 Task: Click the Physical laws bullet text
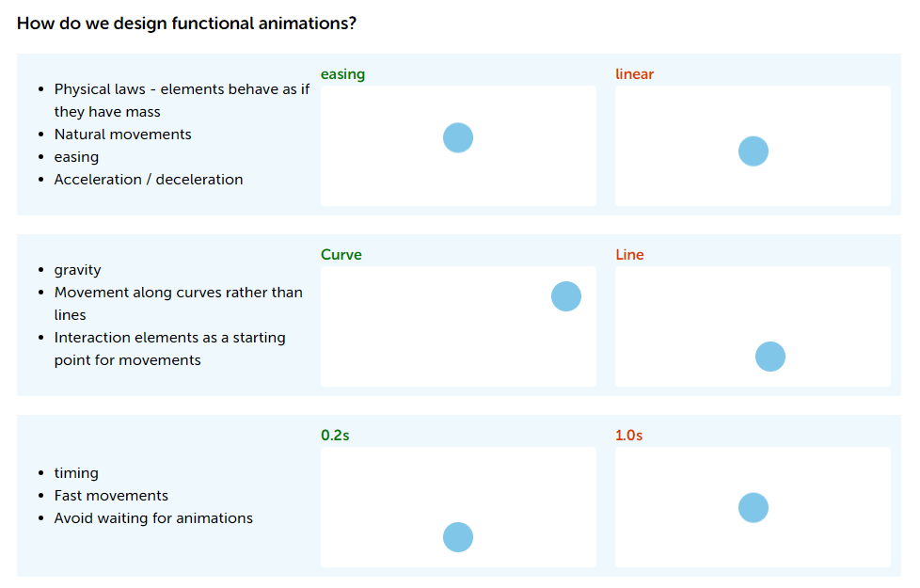182,101
